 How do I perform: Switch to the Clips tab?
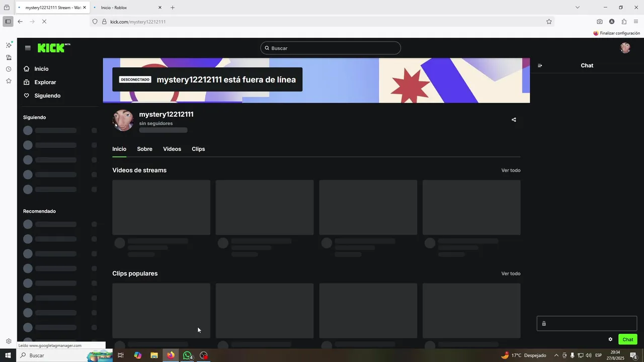click(x=198, y=149)
